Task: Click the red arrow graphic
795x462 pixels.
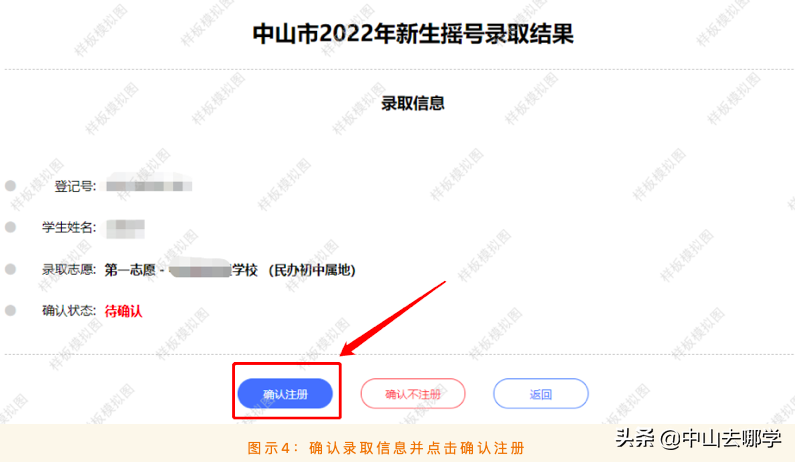Action: 393,318
